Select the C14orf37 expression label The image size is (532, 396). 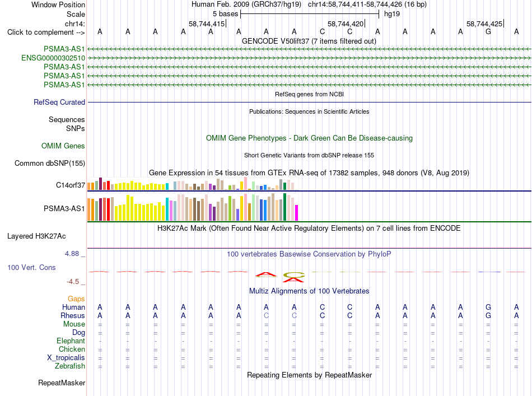coord(70,185)
